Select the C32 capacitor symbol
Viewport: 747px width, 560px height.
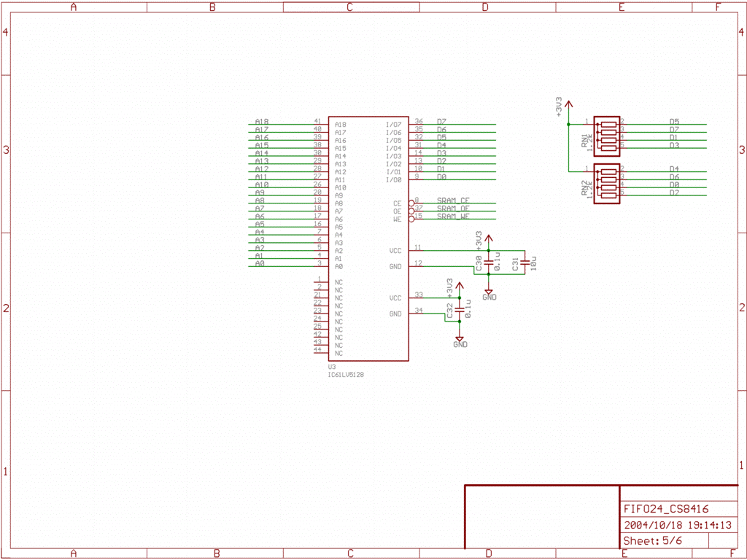(460, 309)
